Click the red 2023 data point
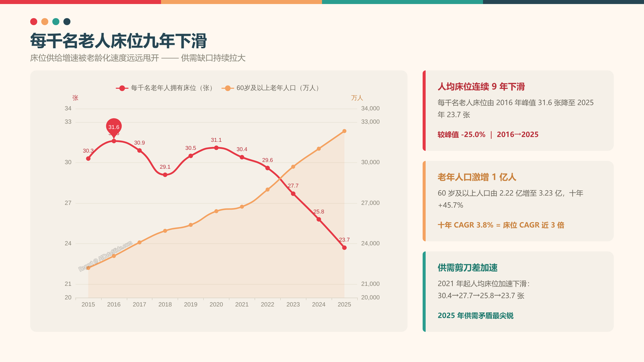Viewport: 644px width, 362px height. pos(293,194)
